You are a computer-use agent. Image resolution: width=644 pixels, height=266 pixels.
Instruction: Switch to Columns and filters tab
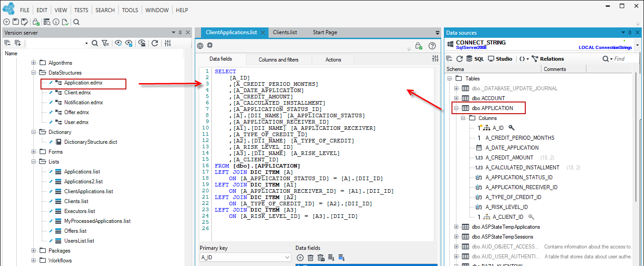[279, 60]
